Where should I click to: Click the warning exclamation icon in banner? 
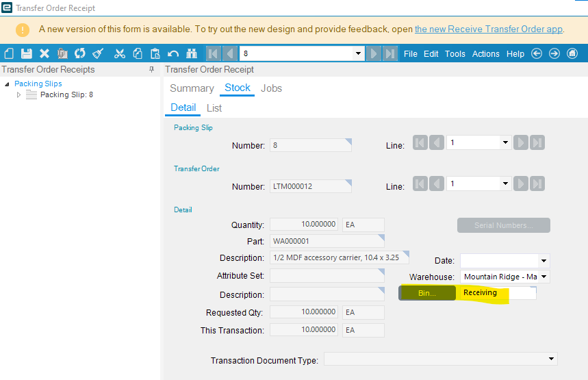(23, 29)
